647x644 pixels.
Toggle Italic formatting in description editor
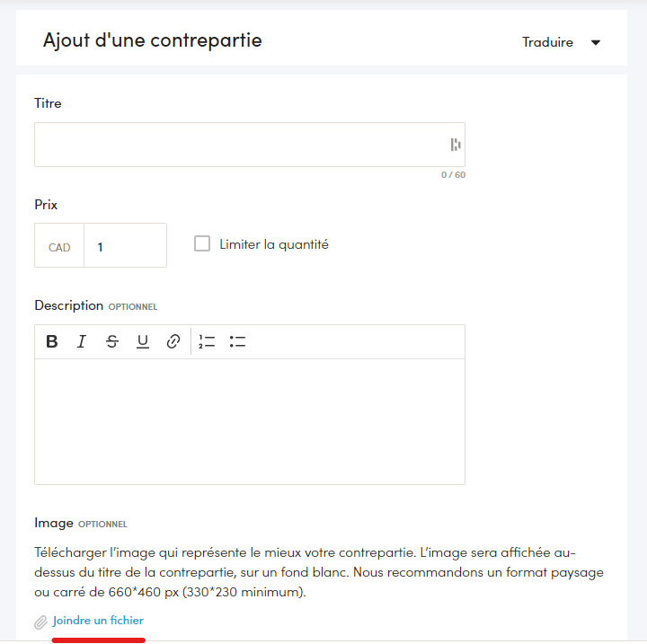click(x=82, y=341)
